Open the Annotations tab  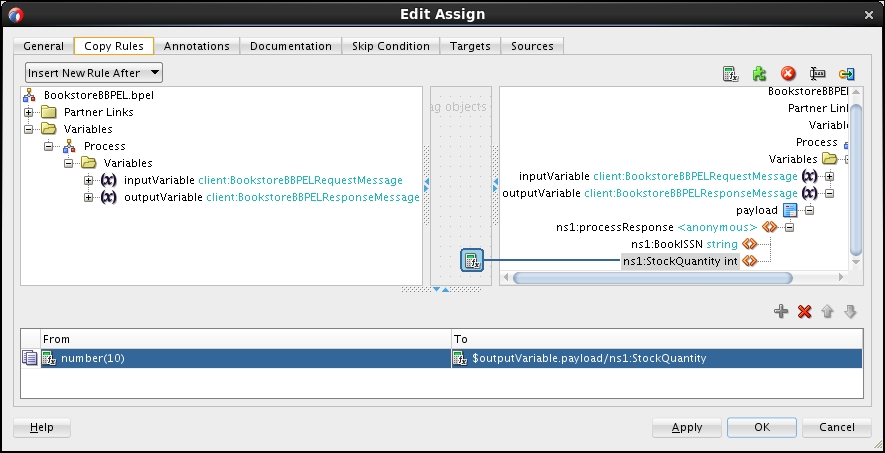[x=196, y=46]
